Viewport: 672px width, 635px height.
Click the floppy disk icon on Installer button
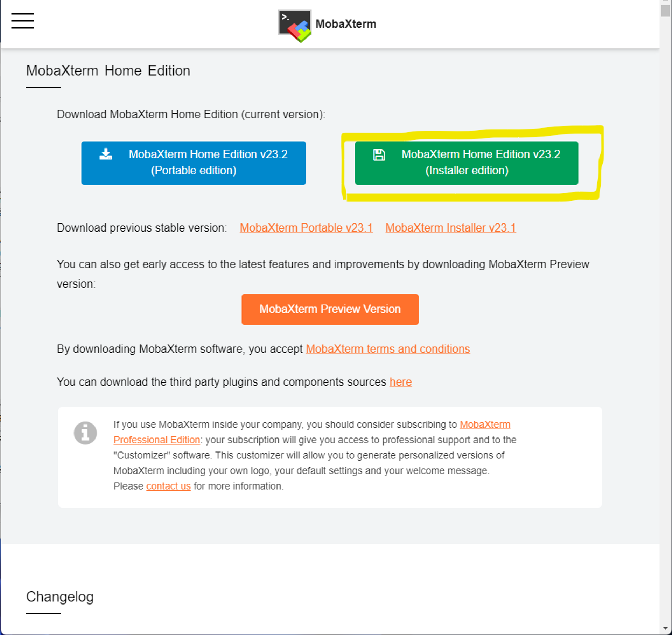coord(379,154)
